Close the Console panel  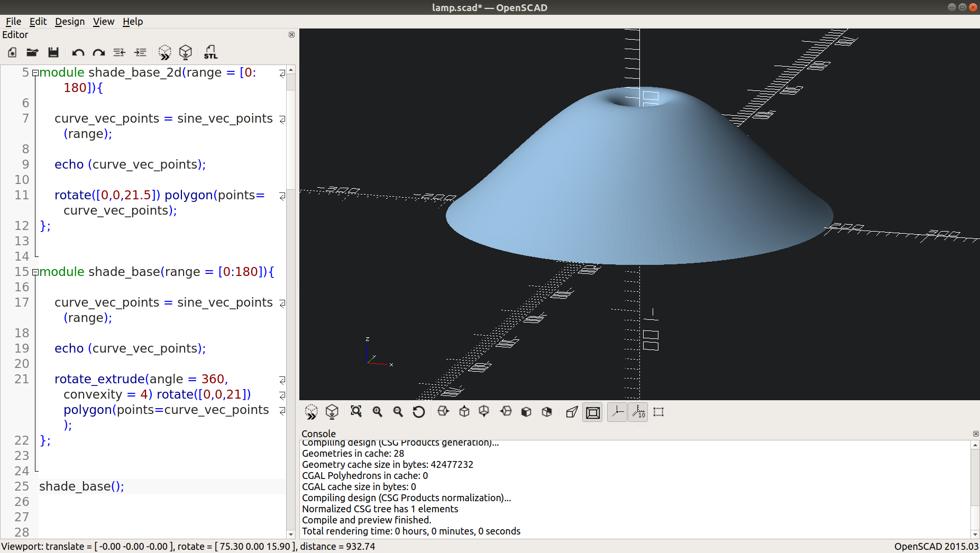click(975, 434)
